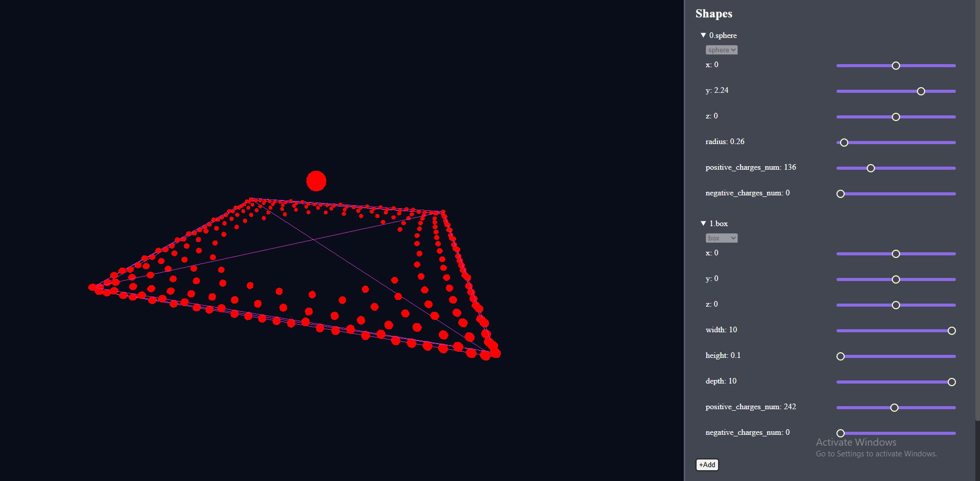
Task: Click the sphere z position slider handle
Action: pos(895,116)
